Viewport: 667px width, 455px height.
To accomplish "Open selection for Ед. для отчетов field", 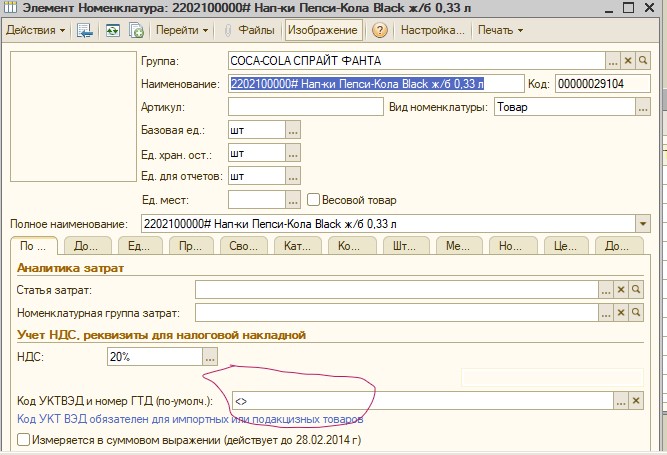I will click(293, 176).
